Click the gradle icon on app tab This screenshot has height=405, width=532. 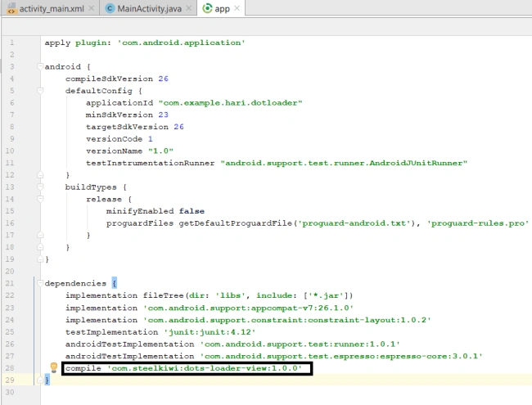[207, 8]
